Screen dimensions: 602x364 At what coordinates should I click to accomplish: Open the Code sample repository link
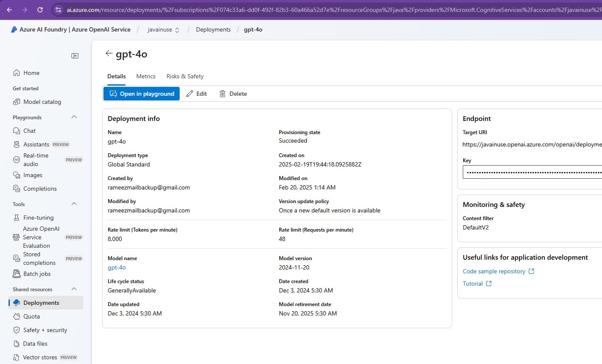pos(494,271)
